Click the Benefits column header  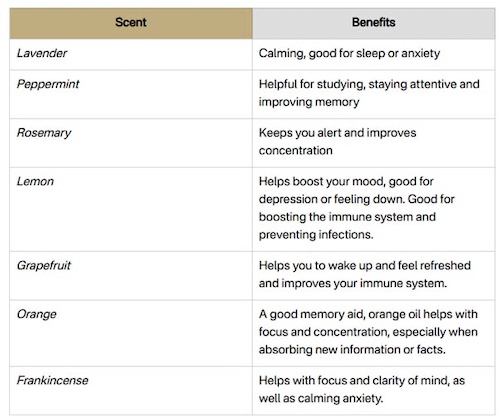[x=374, y=22]
